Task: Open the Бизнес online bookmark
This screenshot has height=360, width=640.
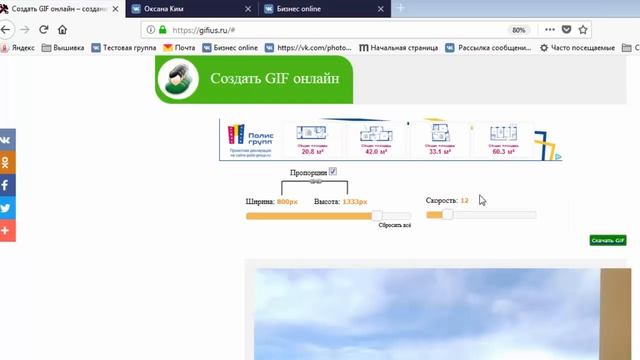Action: click(x=230, y=48)
